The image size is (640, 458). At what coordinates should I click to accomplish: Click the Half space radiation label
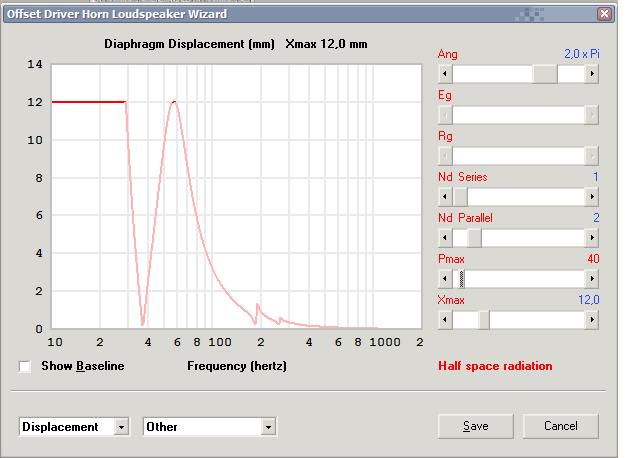(x=495, y=366)
